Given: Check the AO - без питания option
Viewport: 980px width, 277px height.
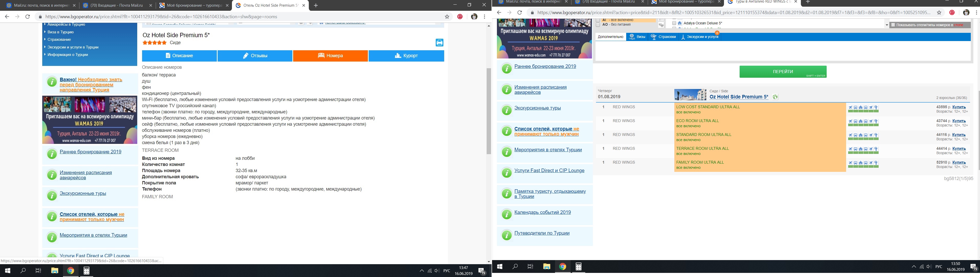Looking at the screenshot, I should pyautogui.click(x=598, y=25).
